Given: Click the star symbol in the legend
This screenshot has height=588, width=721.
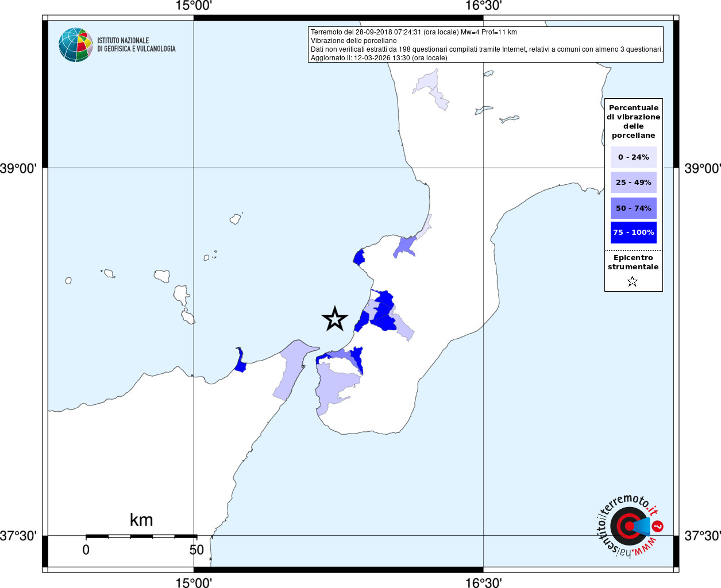Looking at the screenshot, I should pos(633,281).
